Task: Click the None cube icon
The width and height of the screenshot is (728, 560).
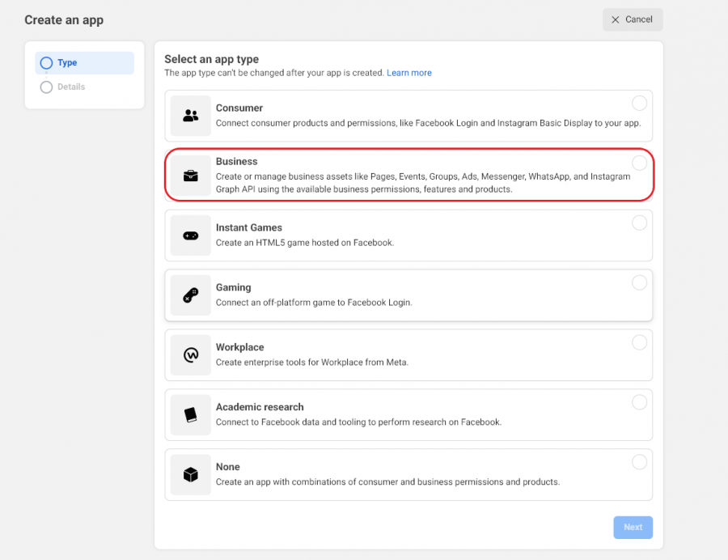Action: pos(190,474)
